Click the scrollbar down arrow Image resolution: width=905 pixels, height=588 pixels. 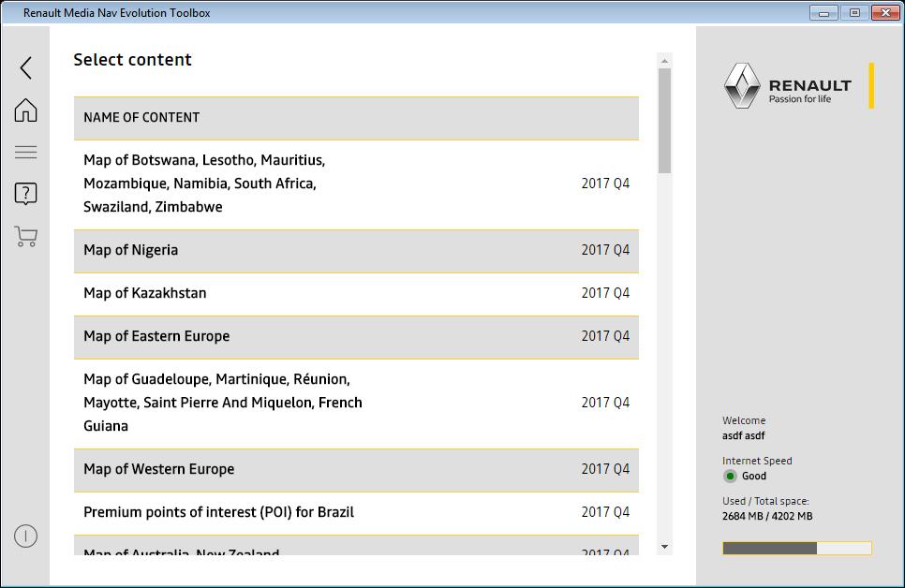pyautogui.click(x=664, y=547)
